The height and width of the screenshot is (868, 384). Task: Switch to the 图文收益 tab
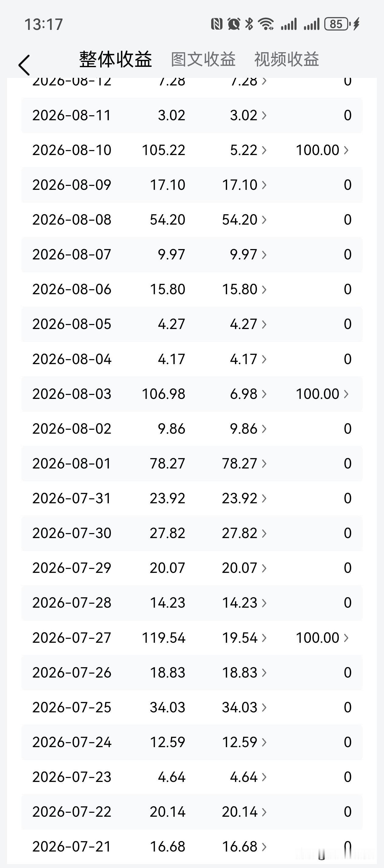203,59
